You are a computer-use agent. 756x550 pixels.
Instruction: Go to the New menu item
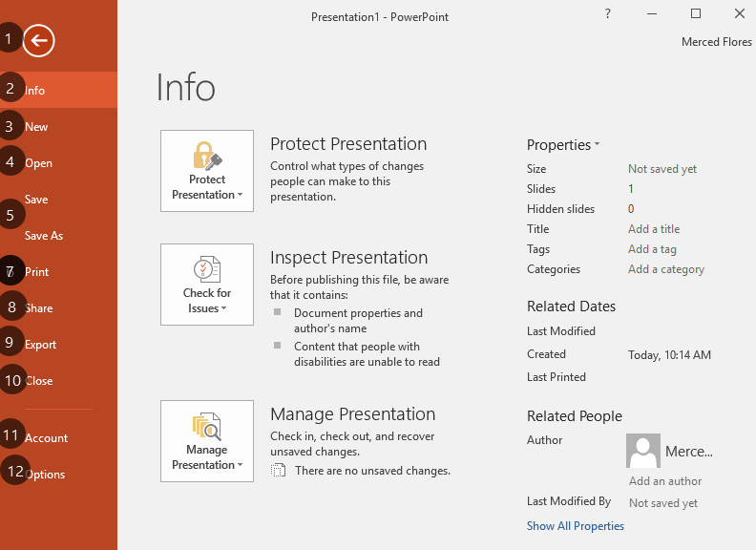pyautogui.click(x=58, y=126)
